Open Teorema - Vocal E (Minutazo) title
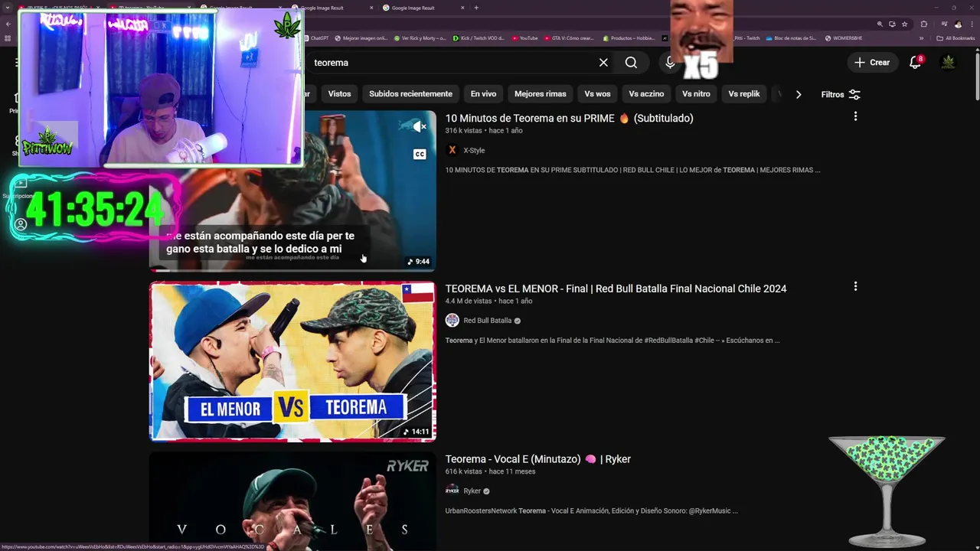The width and height of the screenshot is (980, 551). pyautogui.click(x=537, y=459)
